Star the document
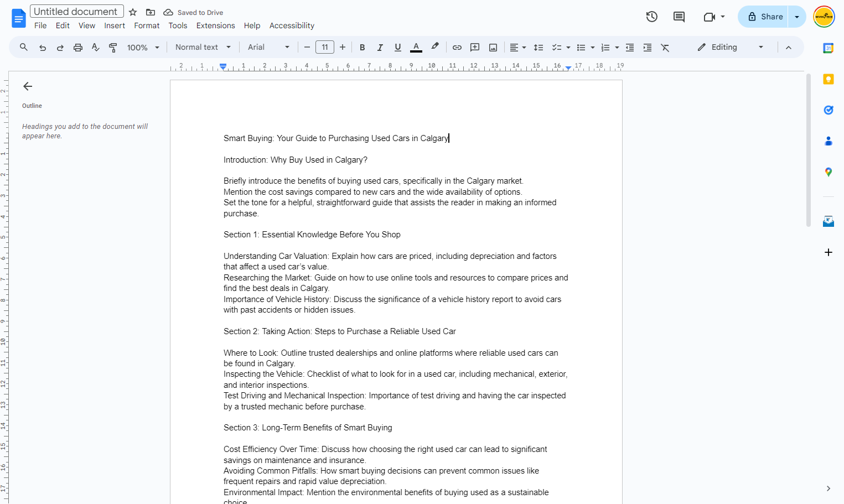The width and height of the screenshot is (844, 504). coord(133,12)
